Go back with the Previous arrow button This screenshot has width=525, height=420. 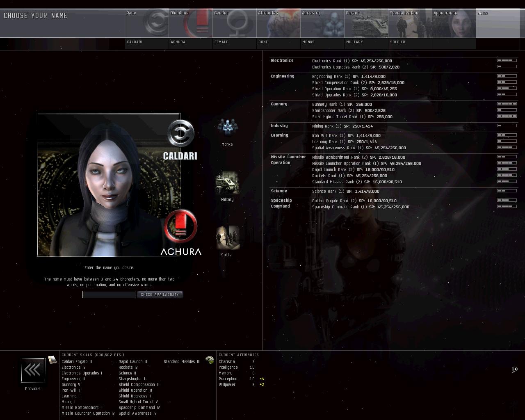click(33, 370)
